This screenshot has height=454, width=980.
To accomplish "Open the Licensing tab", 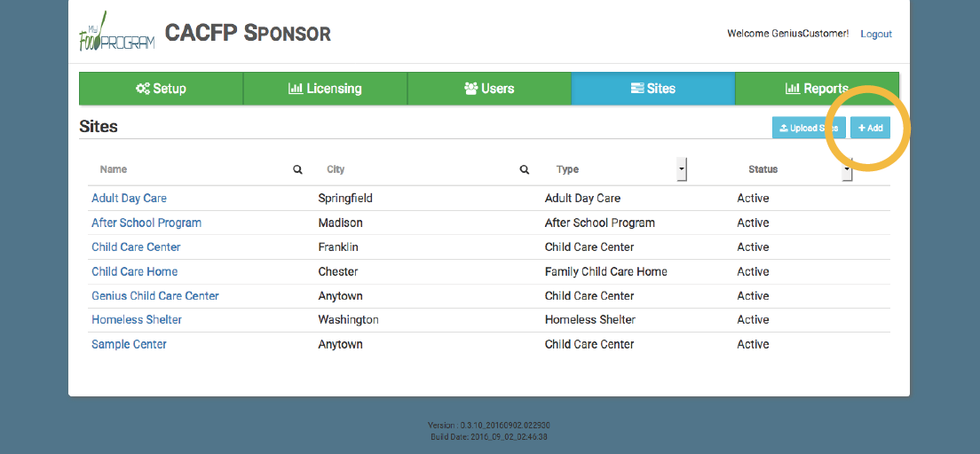I will [x=325, y=89].
